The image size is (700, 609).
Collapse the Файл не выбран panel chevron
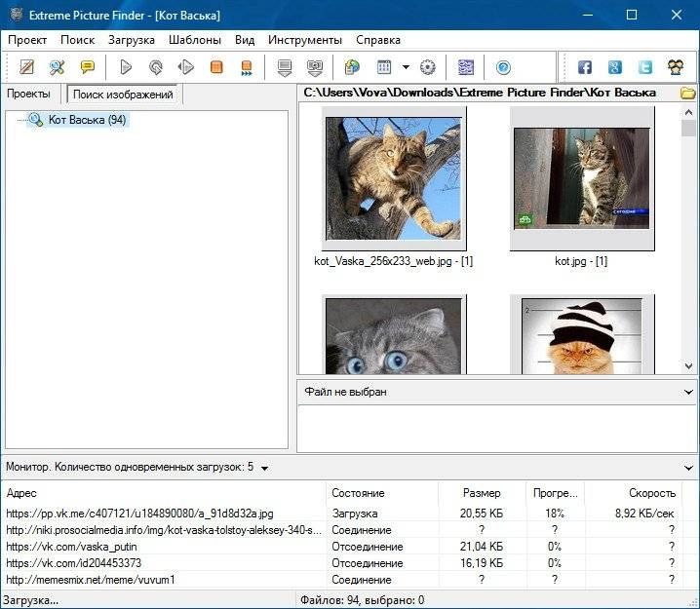click(688, 392)
